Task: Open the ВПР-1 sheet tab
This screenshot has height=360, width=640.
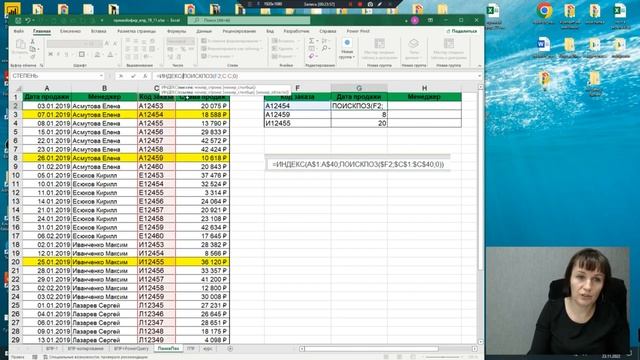Action: click(x=52, y=349)
